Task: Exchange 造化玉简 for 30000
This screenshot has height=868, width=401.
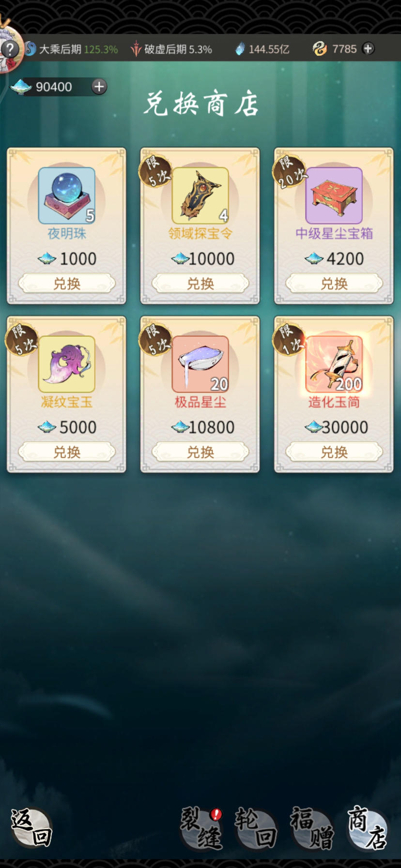Action: point(334,452)
